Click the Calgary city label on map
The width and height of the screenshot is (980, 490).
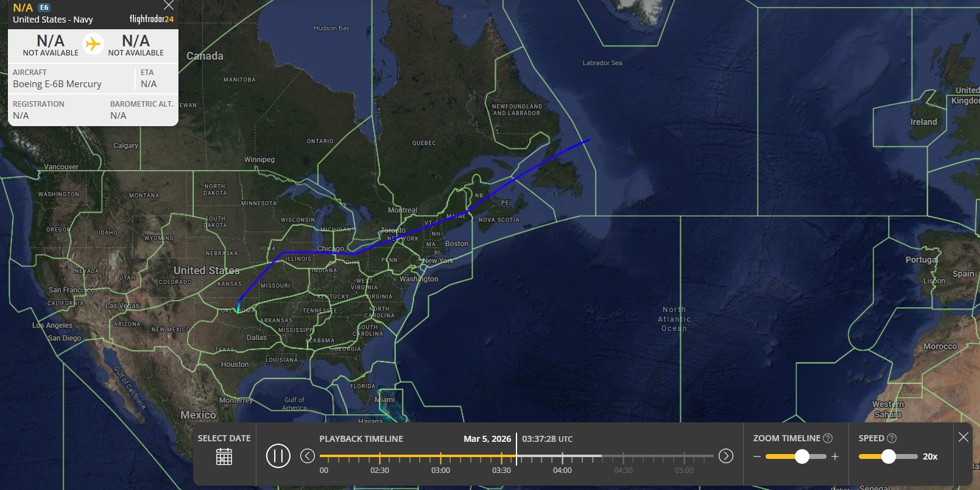pyautogui.click(x=125, y=146)
